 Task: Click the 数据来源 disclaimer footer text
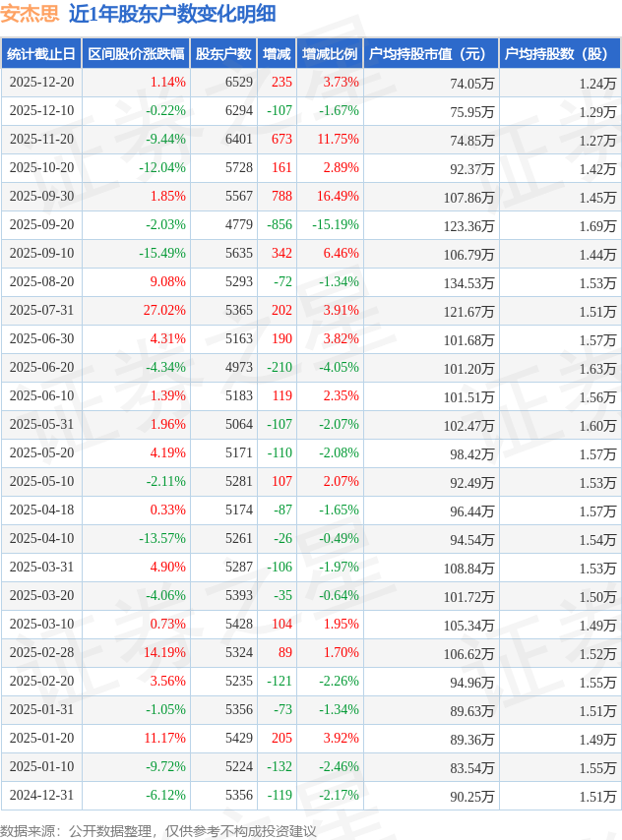coord(158,831)
